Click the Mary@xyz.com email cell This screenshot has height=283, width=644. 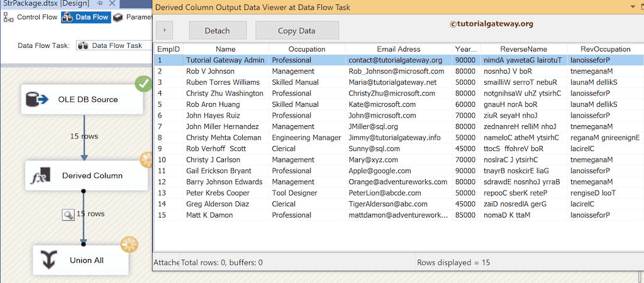pos(398,160)
